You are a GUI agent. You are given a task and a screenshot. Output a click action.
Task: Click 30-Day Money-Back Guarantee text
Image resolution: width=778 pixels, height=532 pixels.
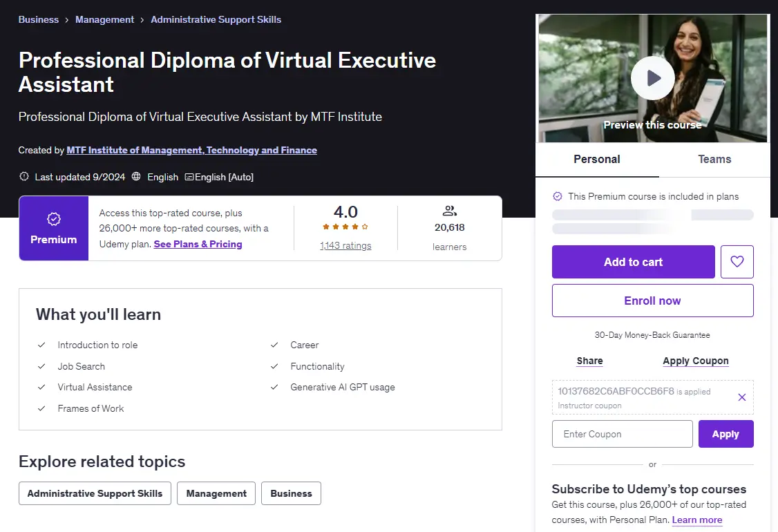click(x=652, y=335)
